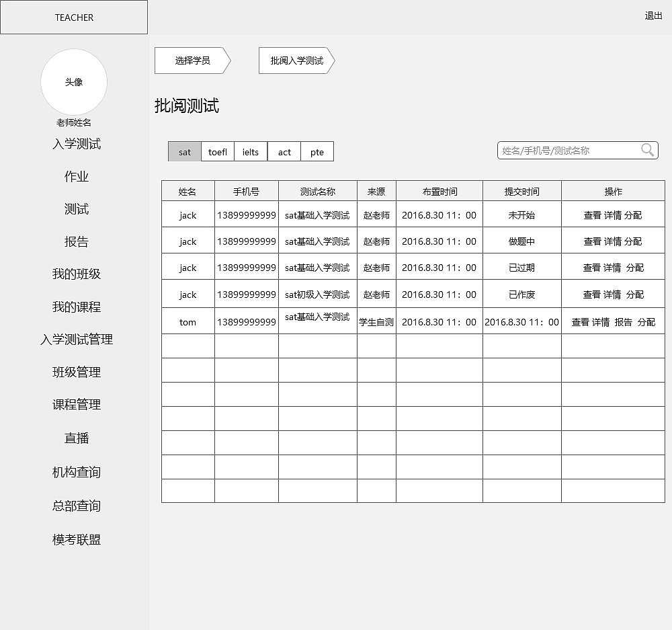Select the pte test tab
The image size is (672, 630).
(317, 151)
